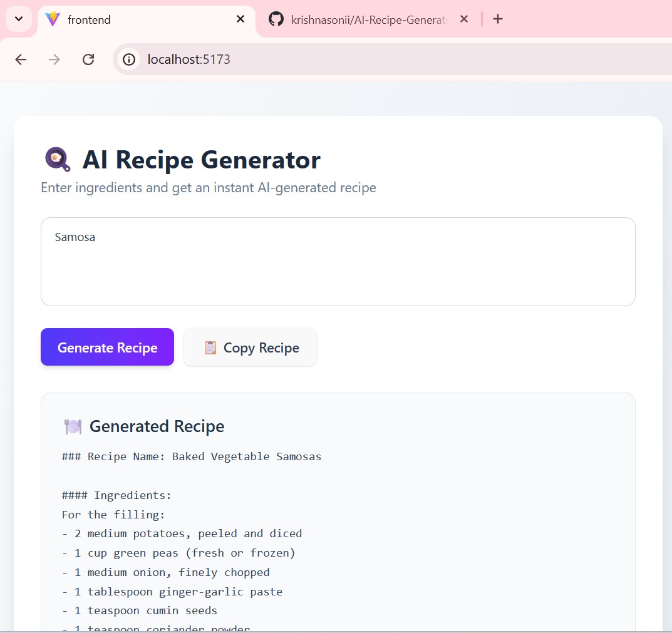Go forward to the next page
Viewport: 672px width, 633px height.
point(54,59)
